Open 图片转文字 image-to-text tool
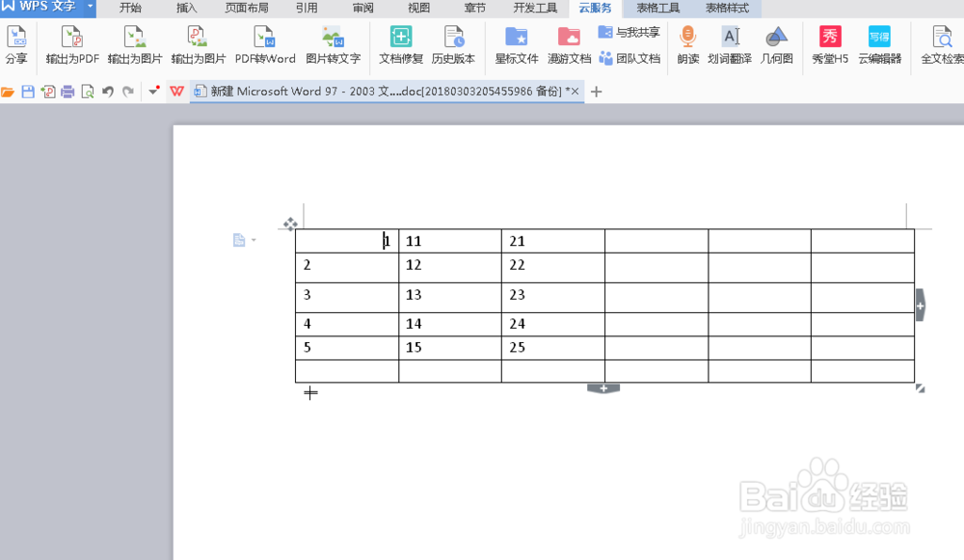 point(333,44)
